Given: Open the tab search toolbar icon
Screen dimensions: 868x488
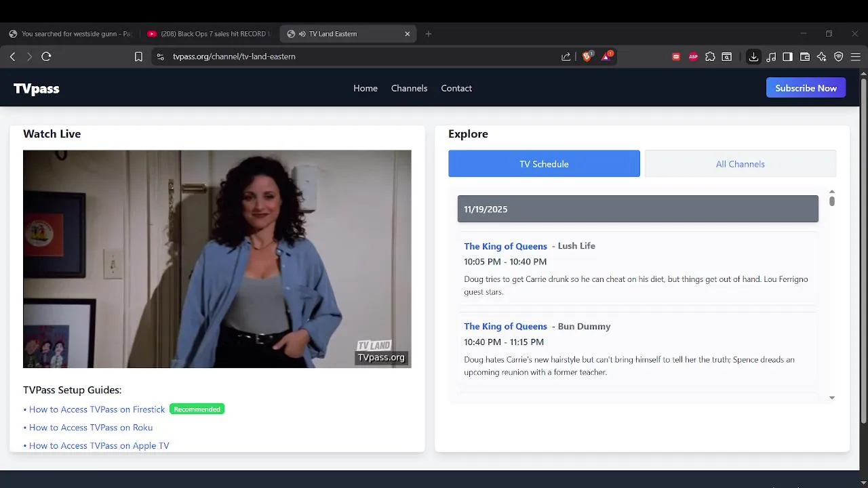Looking at the screenshot, I should [727, 57].
